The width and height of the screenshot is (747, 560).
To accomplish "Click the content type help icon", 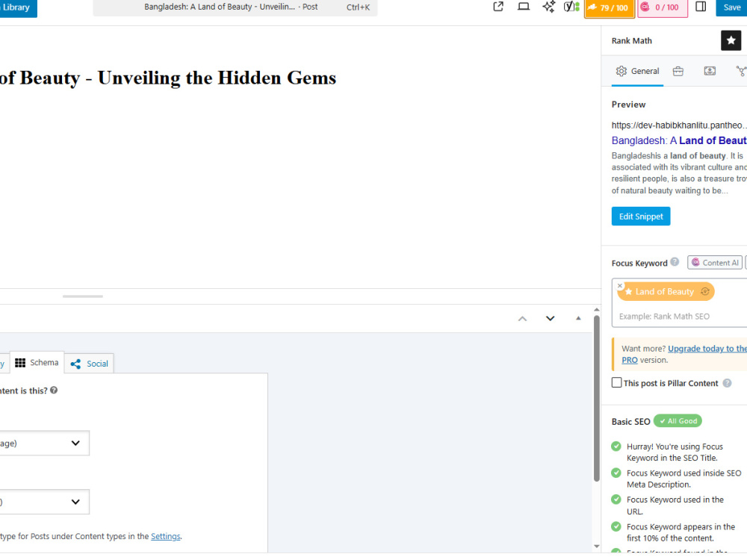I will point(54,390).
